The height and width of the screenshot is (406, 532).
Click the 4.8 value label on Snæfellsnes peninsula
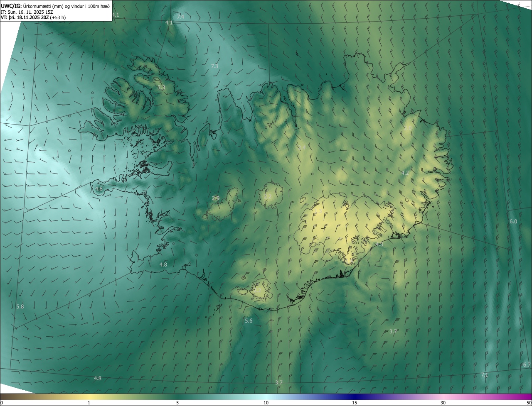[x=99, y=188]
